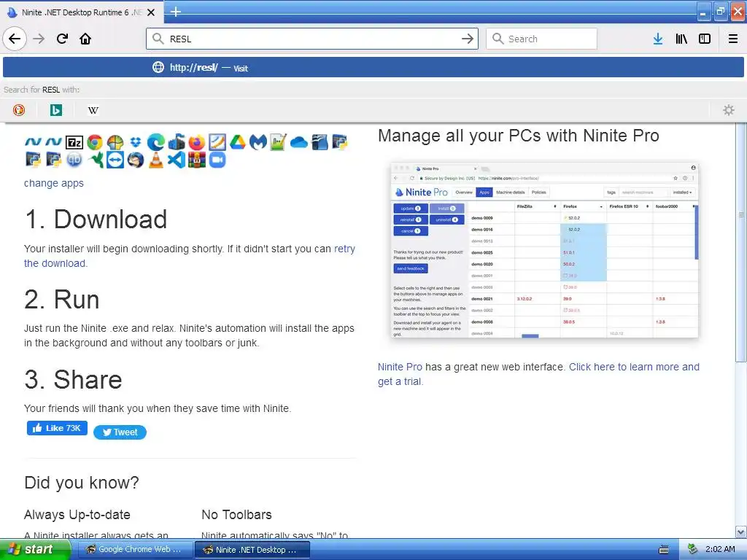747x560 pixels.
Task: Click the OneDrive cloud icon
Action: [x=298, y=142]
